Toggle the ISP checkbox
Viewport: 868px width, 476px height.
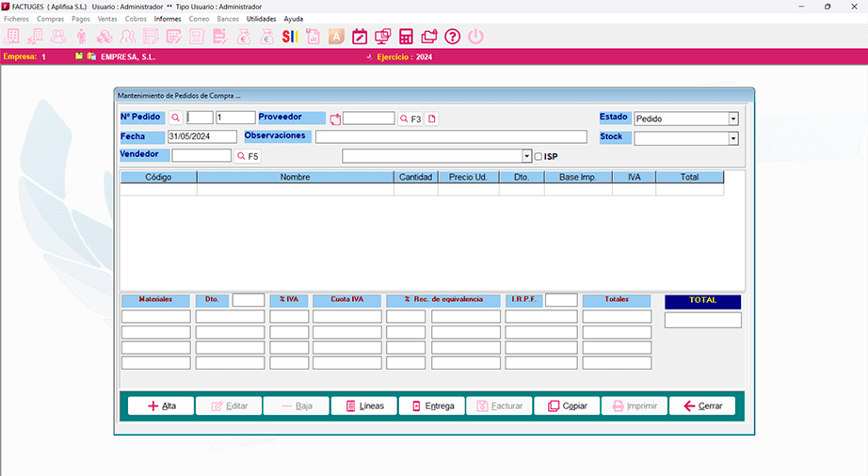tap(538, 156)
